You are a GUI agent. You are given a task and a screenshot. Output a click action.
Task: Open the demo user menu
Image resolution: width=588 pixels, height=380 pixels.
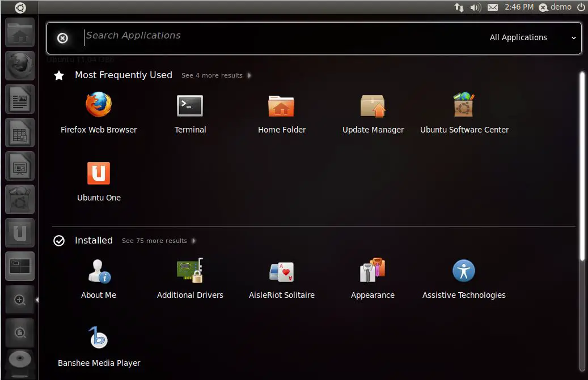pyautogui.click(x=555, y=7)
